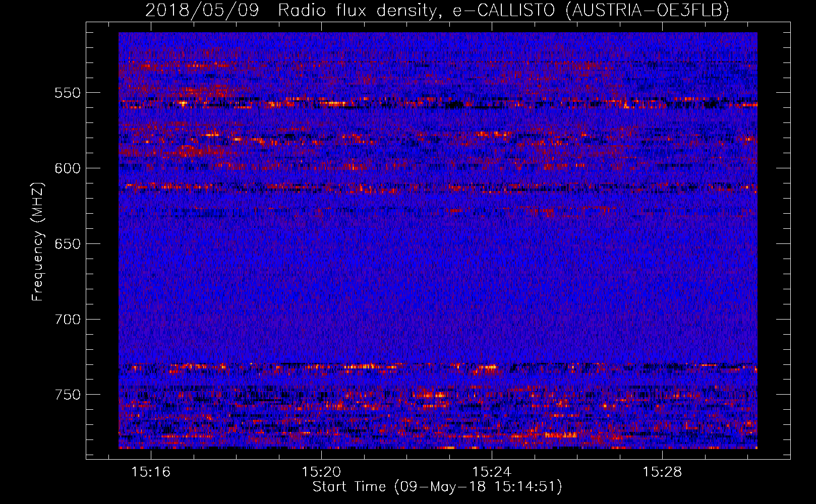Click the 15:16 time axis label

[x=151, y=472]
